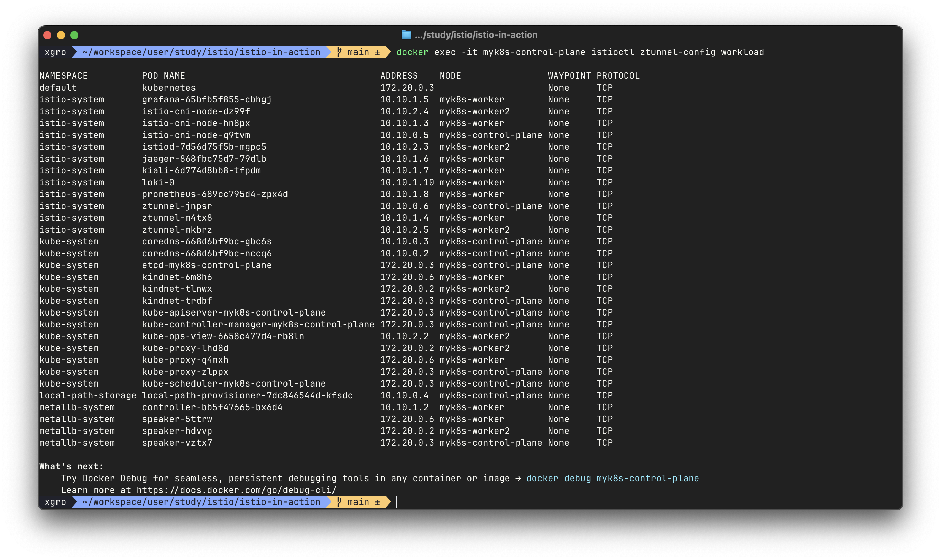Viewport: 941px width, 560px height.
Task: Click pod name controller-bb5f47665-bx6d4
Action: coord(212,407)
